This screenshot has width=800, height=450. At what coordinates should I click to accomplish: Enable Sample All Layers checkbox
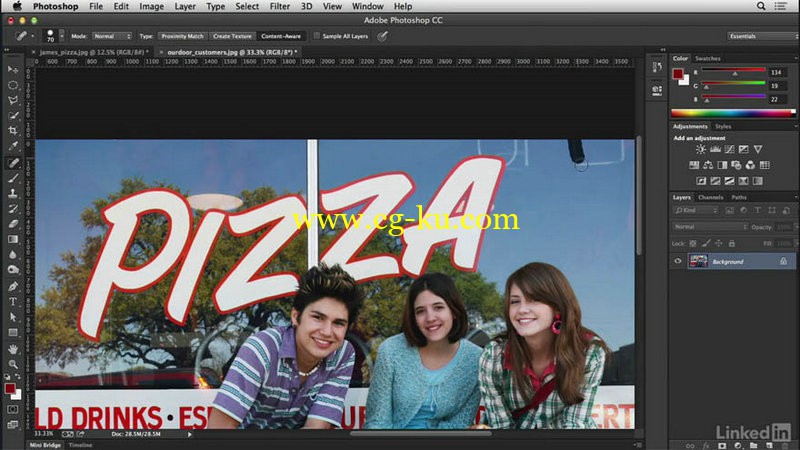[x=316, y=36]
